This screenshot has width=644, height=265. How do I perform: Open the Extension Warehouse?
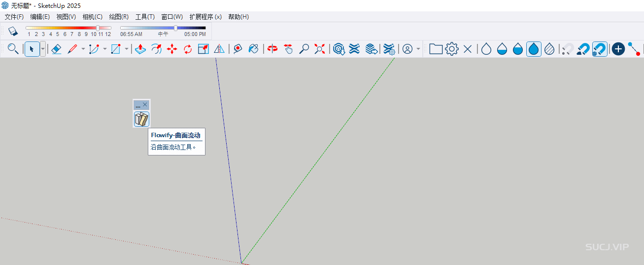pos(354,49)
